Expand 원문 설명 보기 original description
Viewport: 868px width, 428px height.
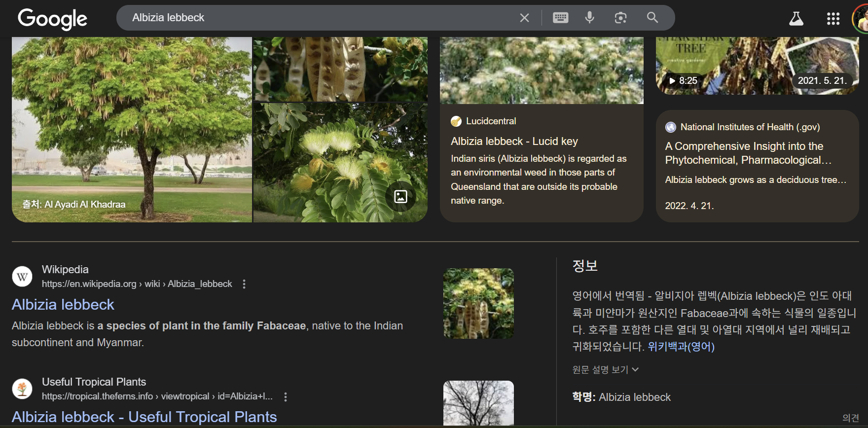coord(606,370)
